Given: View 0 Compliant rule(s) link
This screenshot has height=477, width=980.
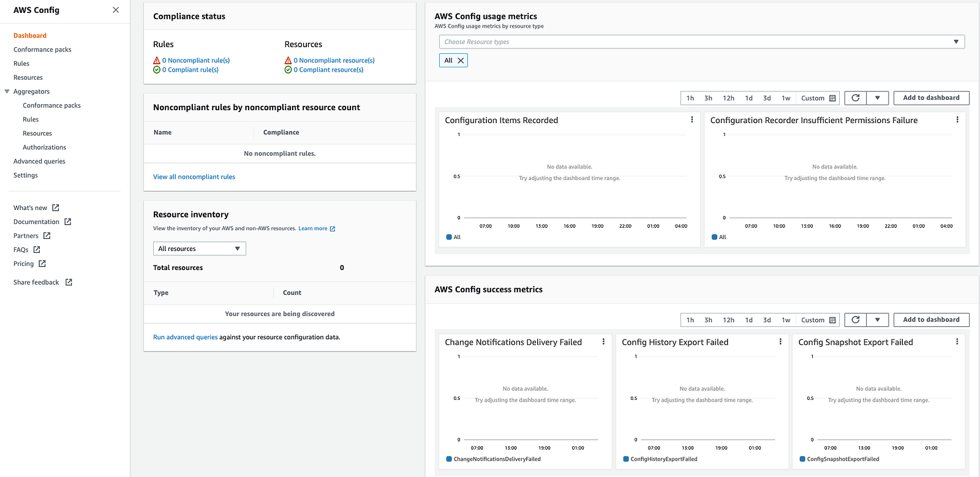Looking at the screenshot, I should 190,70.
